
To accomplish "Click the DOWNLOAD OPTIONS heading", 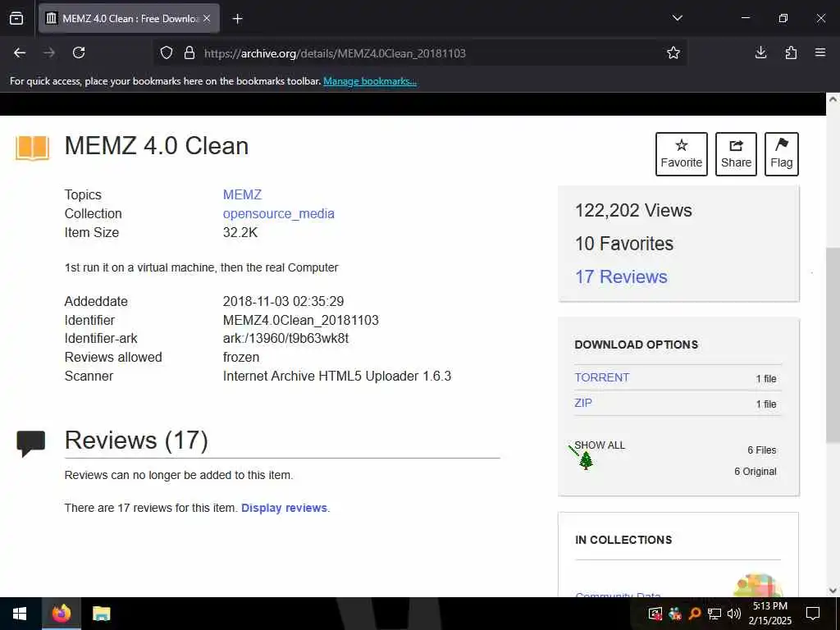I will [637, 345].
